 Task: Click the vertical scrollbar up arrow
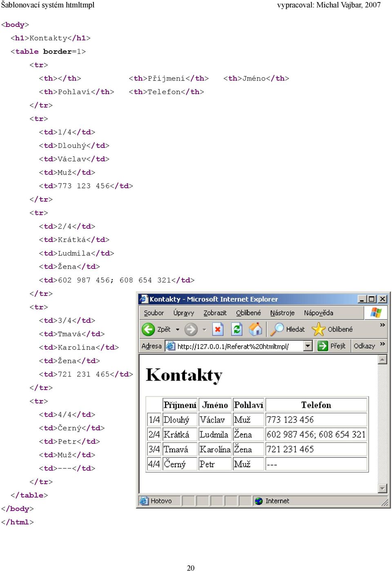[x=383, y=359]
